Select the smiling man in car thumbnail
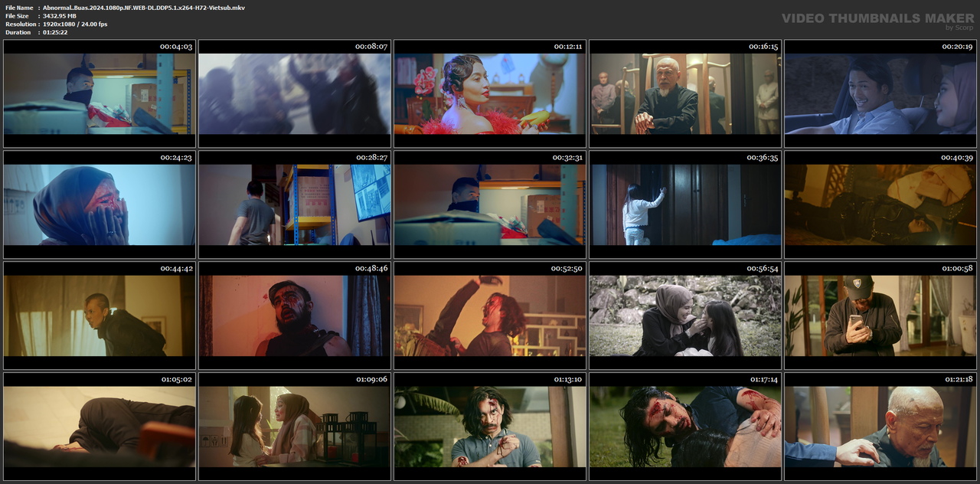 tap(880, 93)
